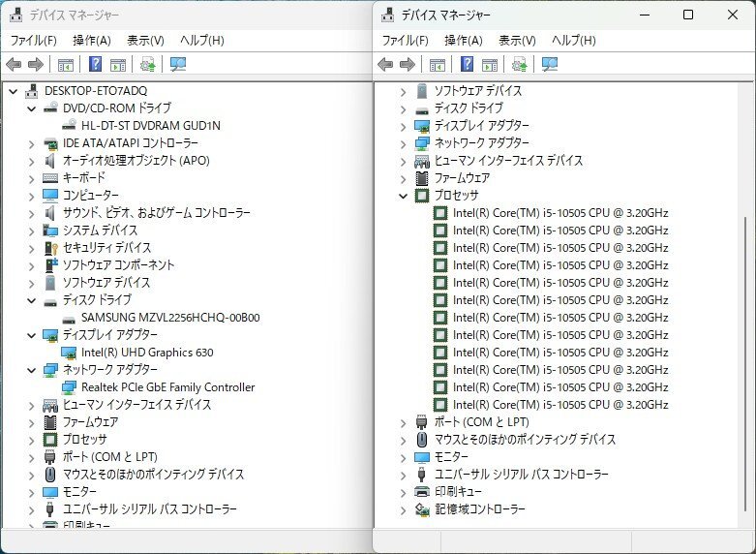
Task: Select ソフトウェア コンポーネント category in left window
Action: click(x=119, y=265)
